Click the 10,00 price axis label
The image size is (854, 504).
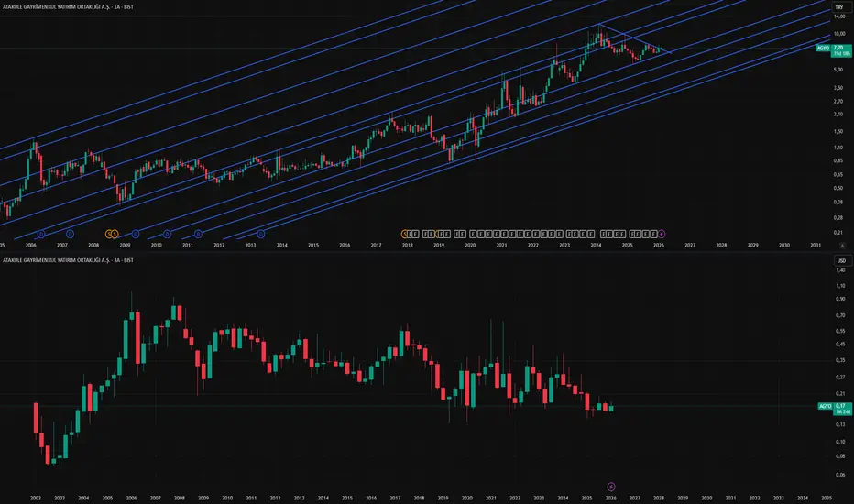click(839, 34)
